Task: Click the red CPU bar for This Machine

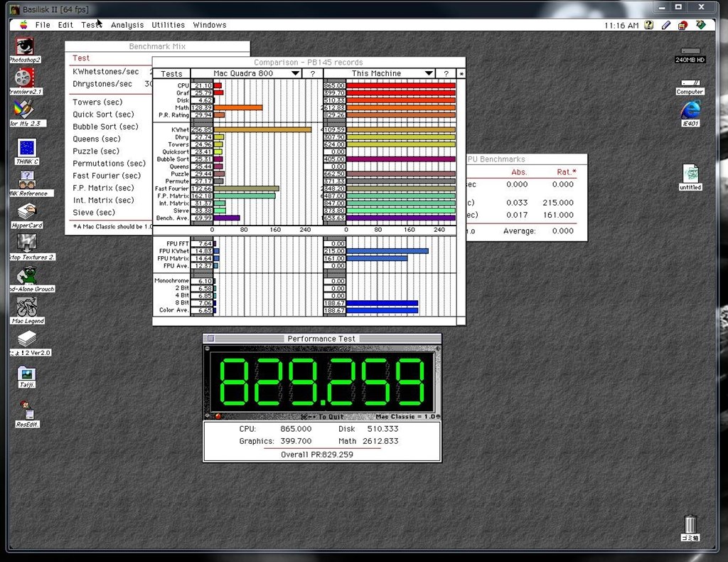Action: pos(401,85)
